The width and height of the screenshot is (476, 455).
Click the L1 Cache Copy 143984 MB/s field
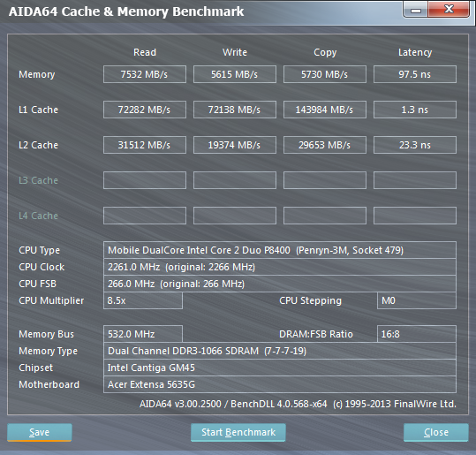325,110
